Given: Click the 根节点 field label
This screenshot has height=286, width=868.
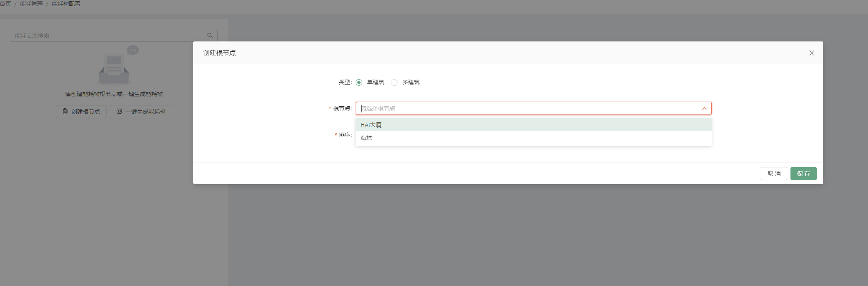Looking at the screenshot, I should (343, 108).
